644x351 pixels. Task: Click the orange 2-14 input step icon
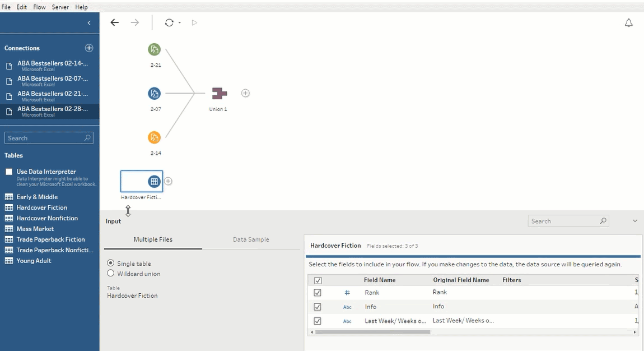[154, 137]
